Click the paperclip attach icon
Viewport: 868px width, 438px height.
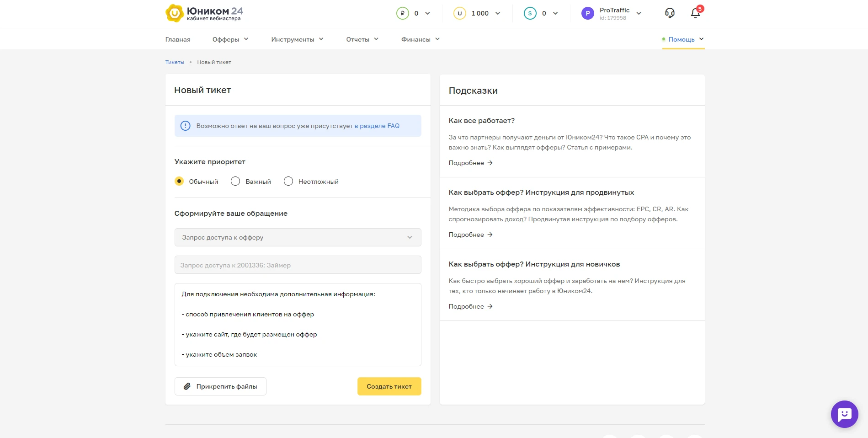pyautogui.click(x=187, y=386)
